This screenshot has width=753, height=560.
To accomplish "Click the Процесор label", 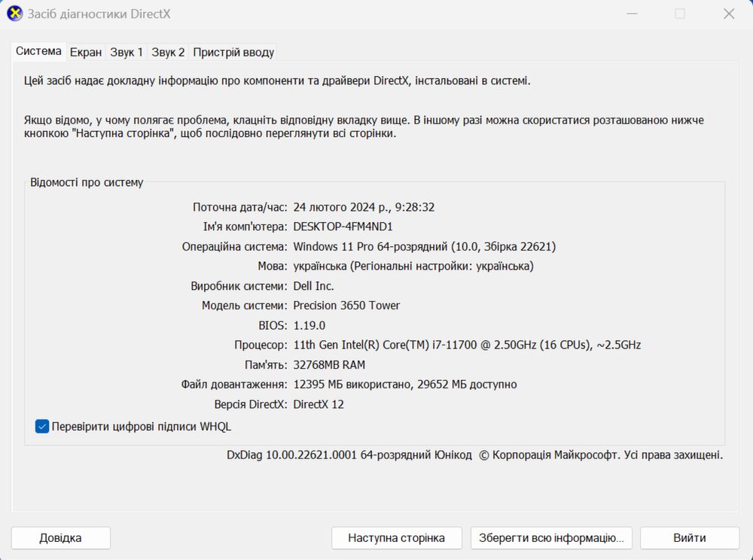I will (x=261, y=345).
